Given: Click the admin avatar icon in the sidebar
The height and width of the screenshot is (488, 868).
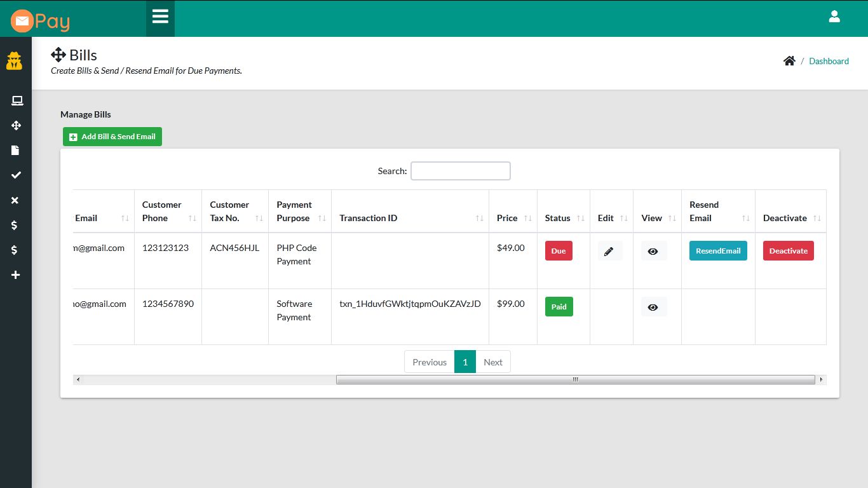Looking at the screenshot, I should [x=15, y=60].
